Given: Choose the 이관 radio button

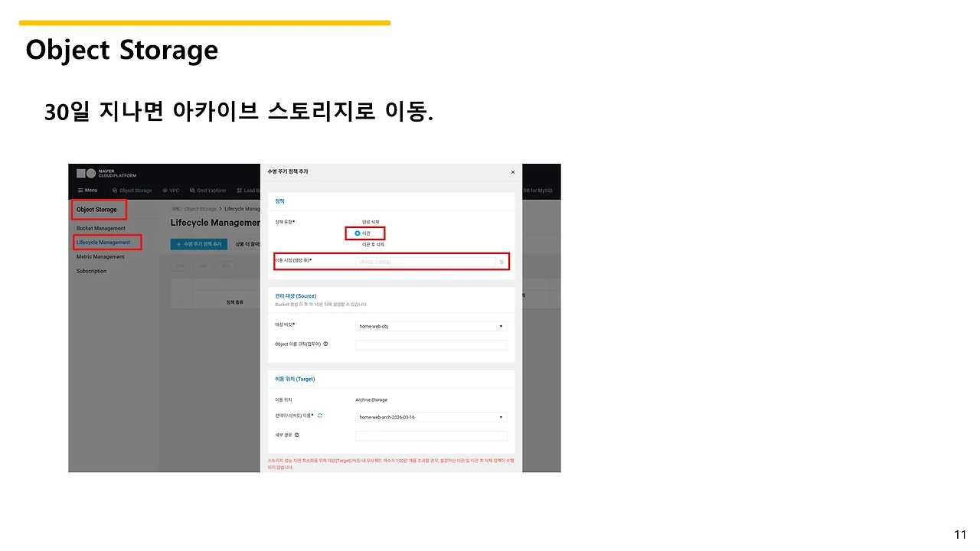Looking at the screenshot, I should (357, 233).
